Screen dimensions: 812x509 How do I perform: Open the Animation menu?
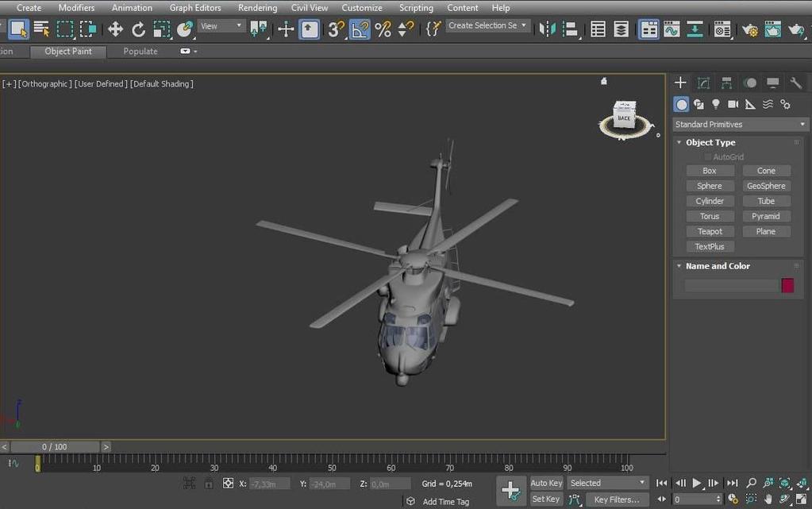[x=132, y=8]
